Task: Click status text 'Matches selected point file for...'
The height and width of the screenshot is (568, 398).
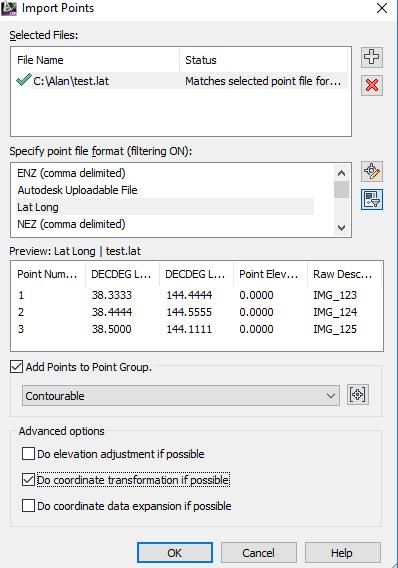Action: click(263, 81)
